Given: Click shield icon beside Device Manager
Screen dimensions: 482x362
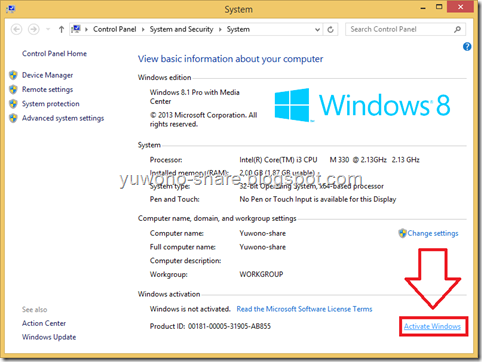Looking at the screenshot, I should pyautogui.click(x=13, y=75).
